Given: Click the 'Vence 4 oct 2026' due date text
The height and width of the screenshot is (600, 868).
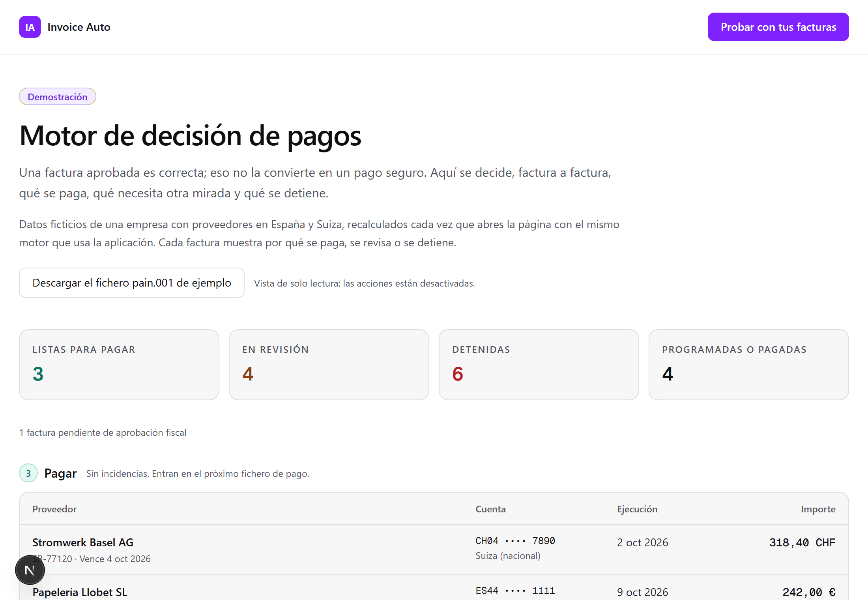Looking at the screenshot, I should point(115,559).
